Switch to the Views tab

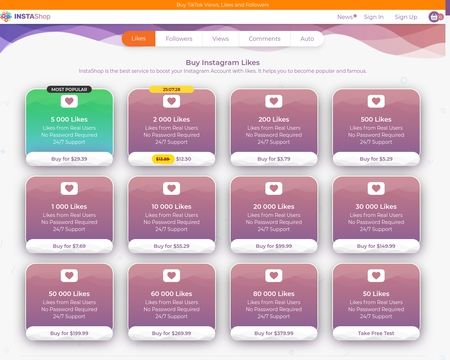220,39
